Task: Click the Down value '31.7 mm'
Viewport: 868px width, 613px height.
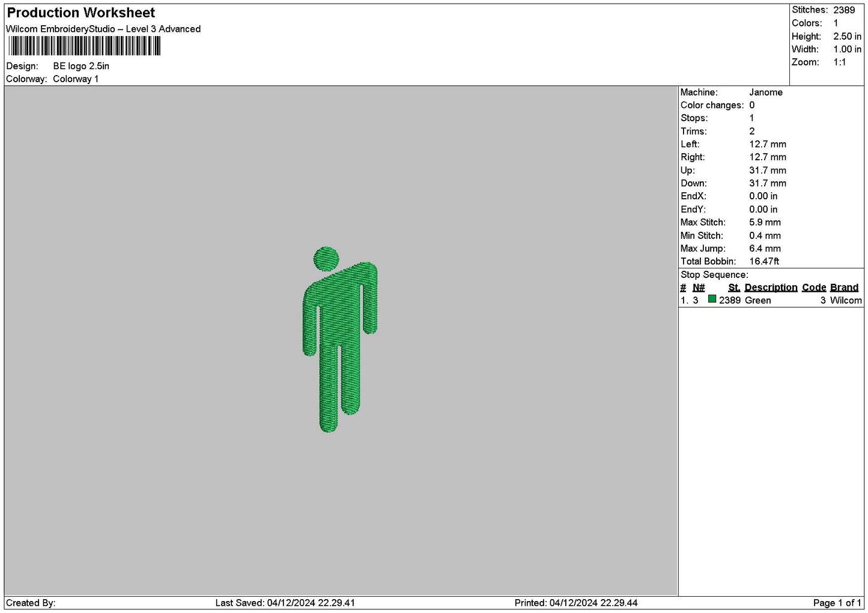Action: pos(768,183)
